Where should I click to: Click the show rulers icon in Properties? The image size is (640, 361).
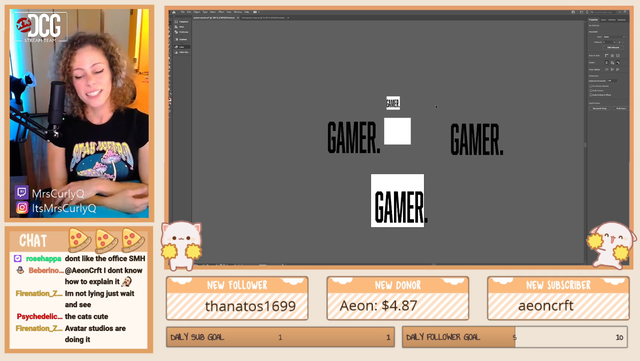click(x=607, y=56)
